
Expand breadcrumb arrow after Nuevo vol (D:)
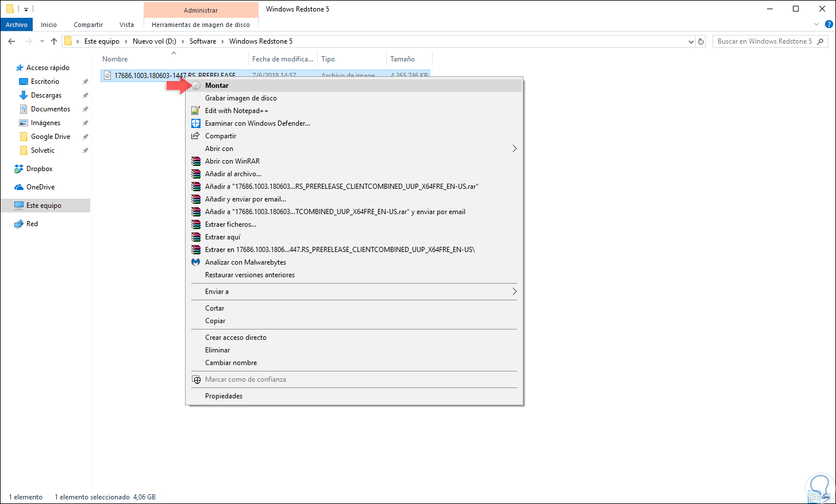[183, 41]
